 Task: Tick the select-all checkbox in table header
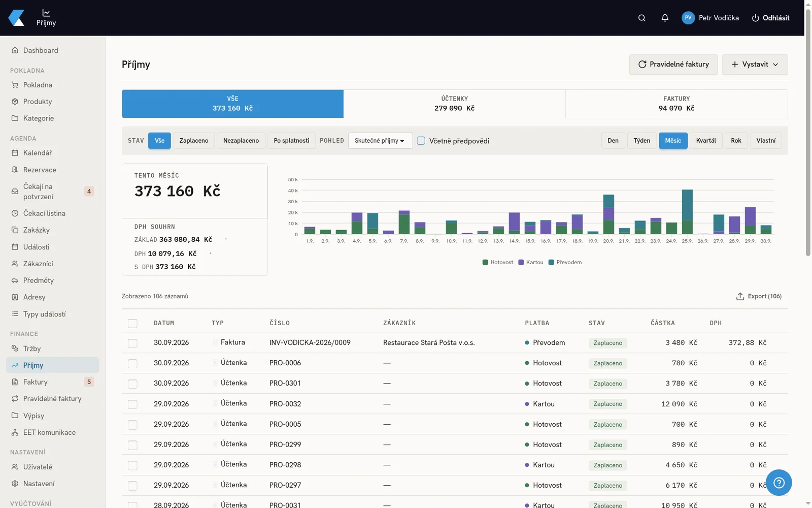[x=132, y=323]
